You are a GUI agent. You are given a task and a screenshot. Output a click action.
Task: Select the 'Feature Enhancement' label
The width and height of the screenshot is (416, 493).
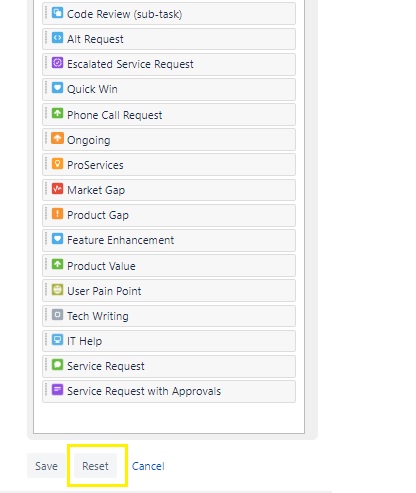pos(120,240)
